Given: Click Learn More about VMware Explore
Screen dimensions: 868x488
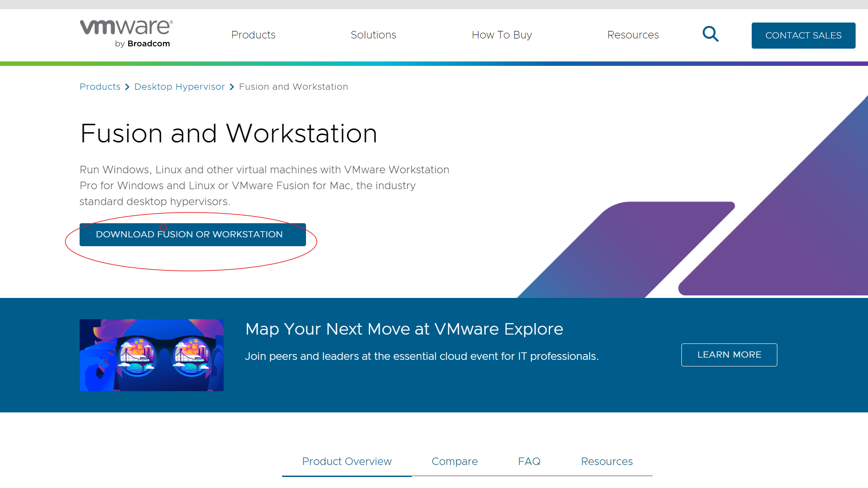Looking at the screenshot, I should (x=729, y=355).
